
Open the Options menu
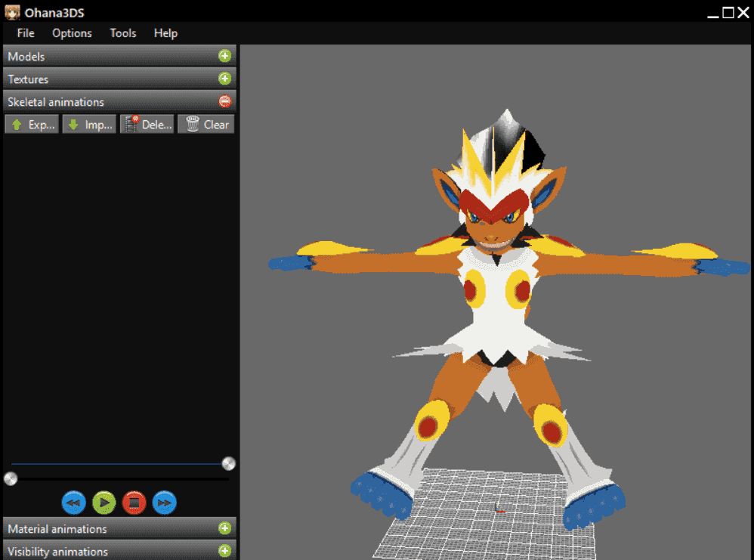[x=72, y=33]
